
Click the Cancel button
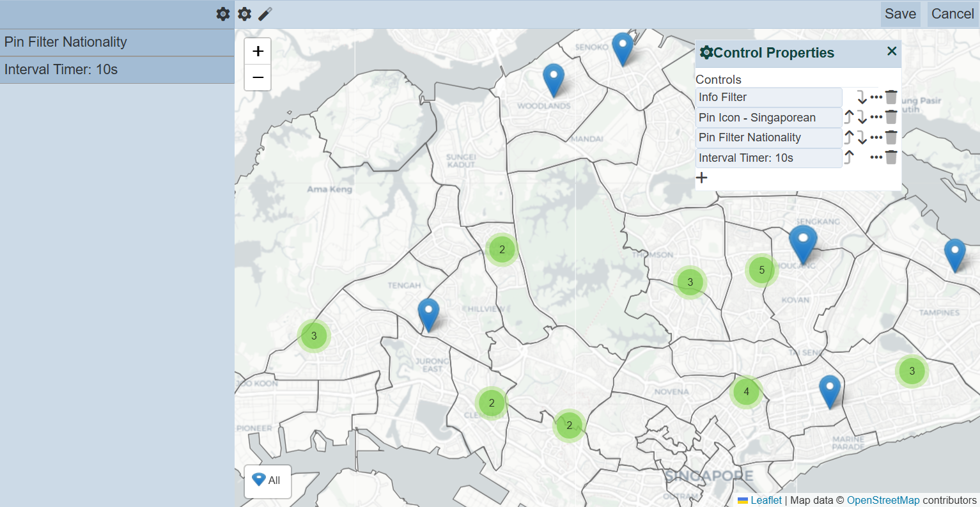coord(952,14)
